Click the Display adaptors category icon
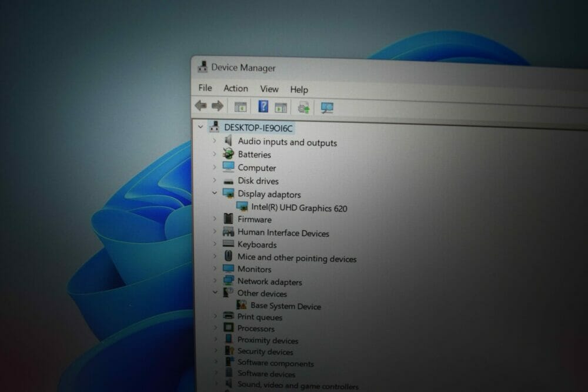 (x=228, y=193)
